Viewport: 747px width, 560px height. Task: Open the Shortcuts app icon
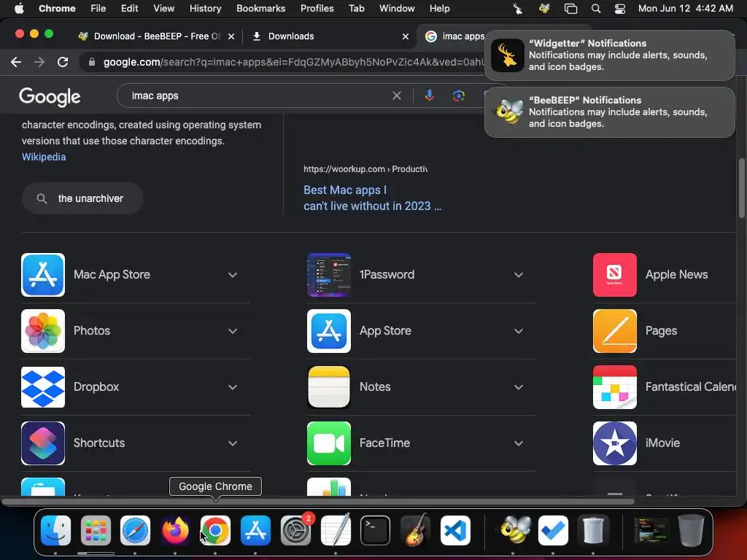click(43, 443)
